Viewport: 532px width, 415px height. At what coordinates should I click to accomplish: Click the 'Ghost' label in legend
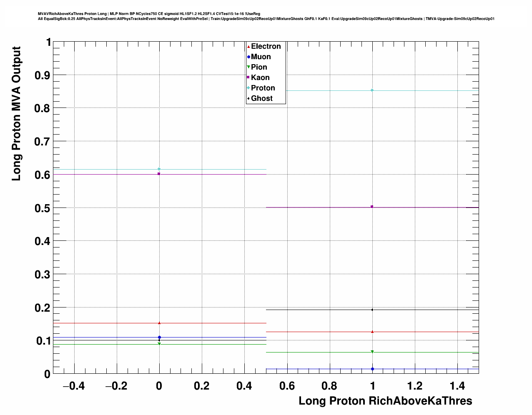pyautogui.click(x=262, y=98)
